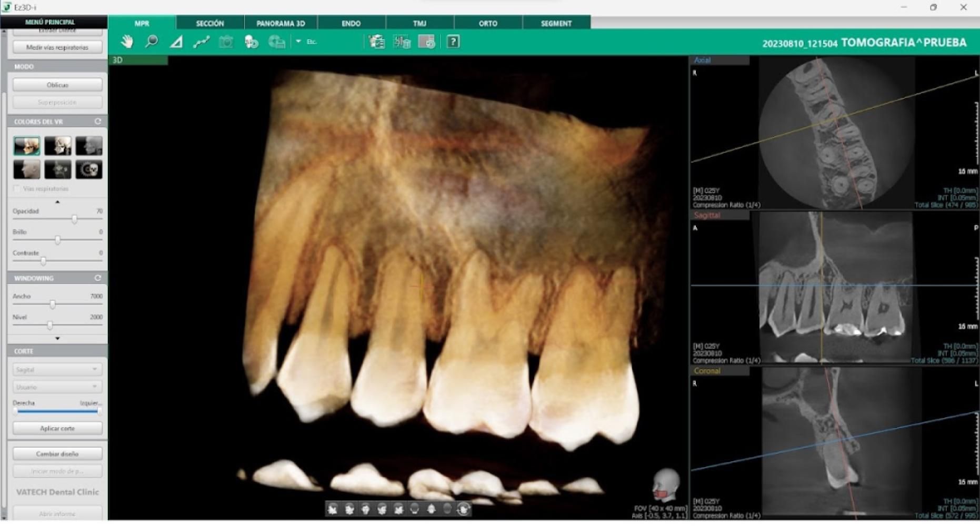
Task: Click the Contraste slider handle
Action: click(43, 261)
